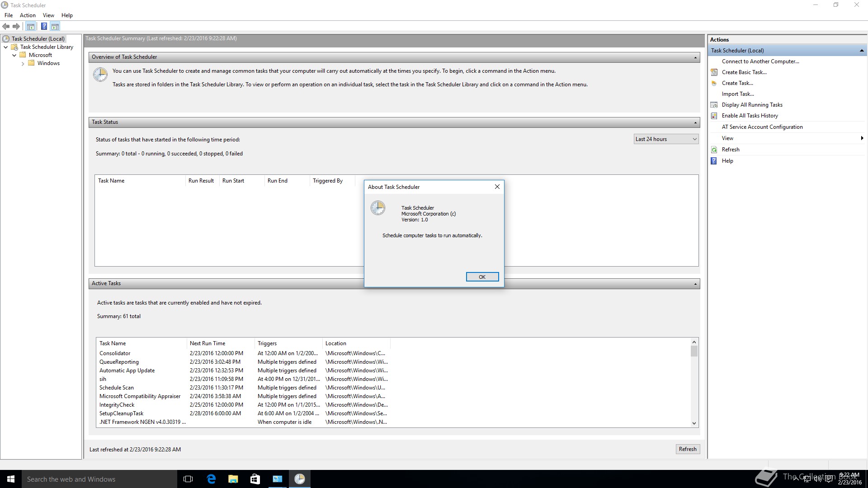This screenshot has width=868, height=488.
Task: Collapse the Active Tasks section
Action: coord(695,284)
